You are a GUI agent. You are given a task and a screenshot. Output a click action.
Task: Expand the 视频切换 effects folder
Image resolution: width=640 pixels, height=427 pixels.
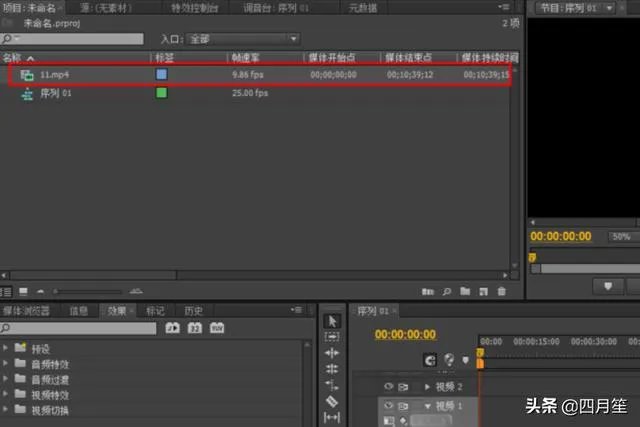click(x=5, y=409)
